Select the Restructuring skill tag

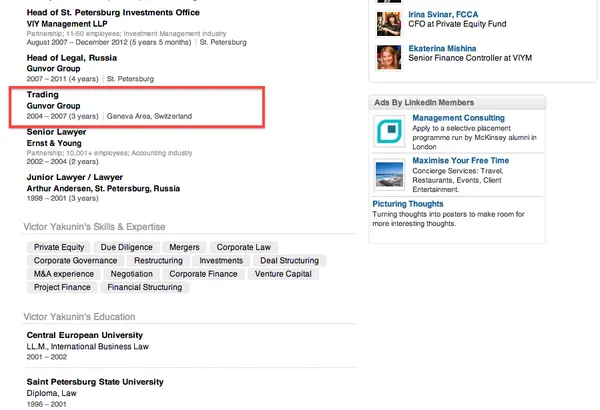click(x=158, y=261)
